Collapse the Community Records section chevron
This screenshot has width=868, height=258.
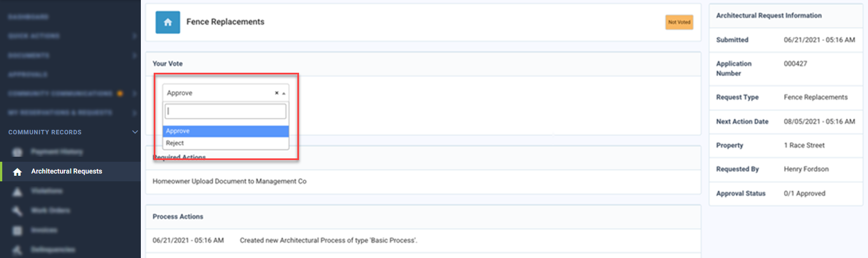(135, 132)
